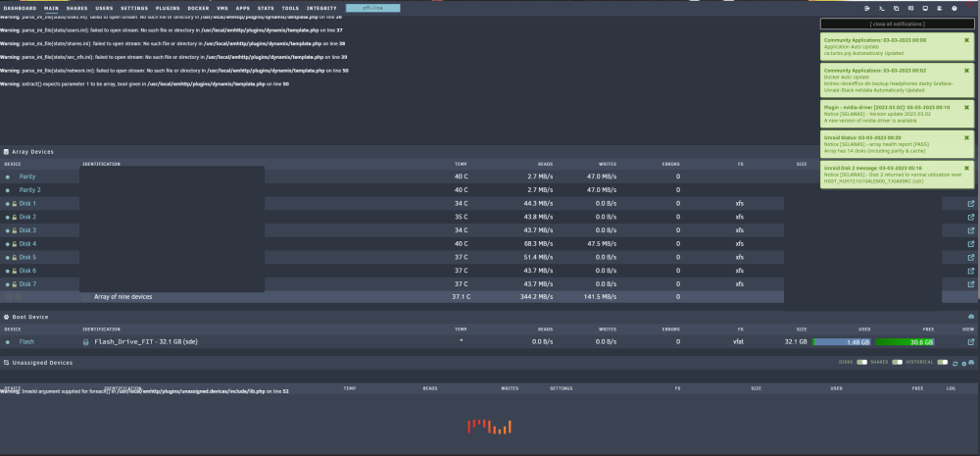Open Unassigned Devices settings gear icon
This screenshot has height=456, width=980.
(963, 363)
